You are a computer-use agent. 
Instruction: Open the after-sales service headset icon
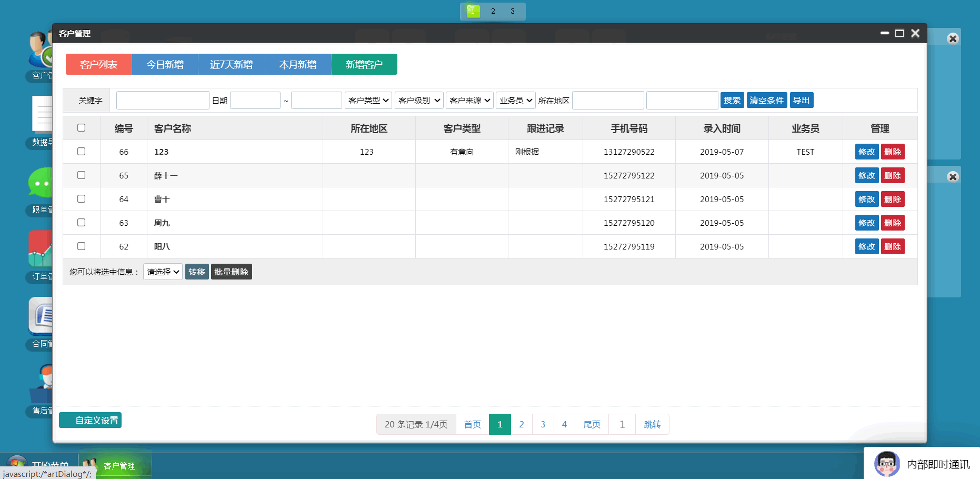point(41,383)
